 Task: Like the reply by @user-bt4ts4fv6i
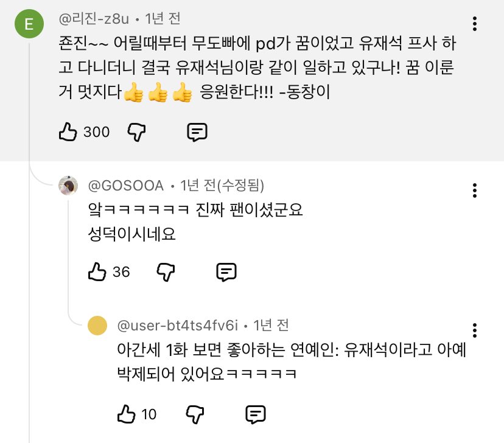125,414
